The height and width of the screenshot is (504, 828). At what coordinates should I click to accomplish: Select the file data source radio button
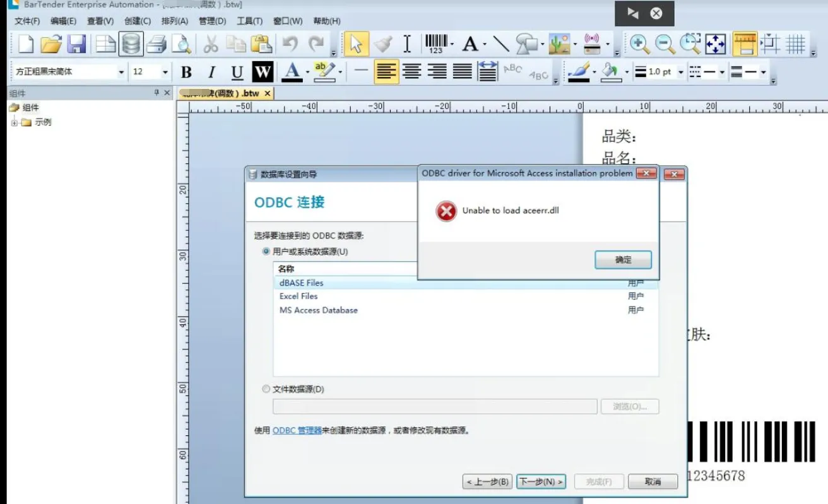coord(266,389)
